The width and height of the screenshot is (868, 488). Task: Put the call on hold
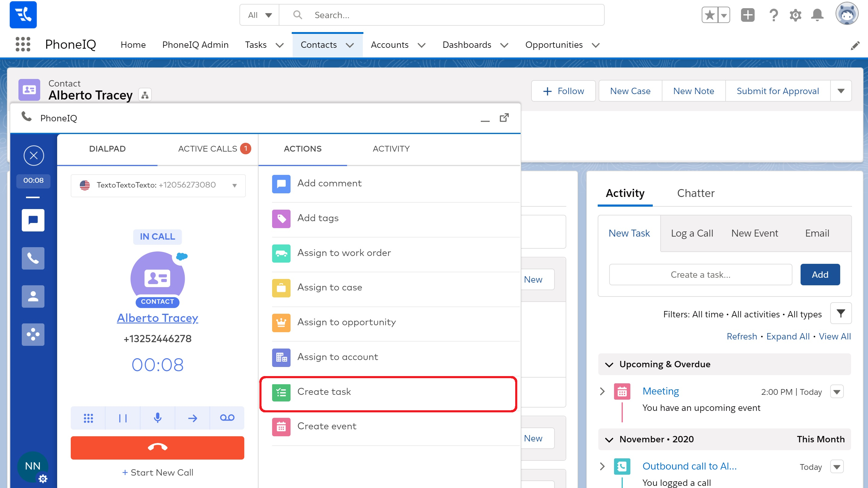pyautogui.click(x=123, y=418)
